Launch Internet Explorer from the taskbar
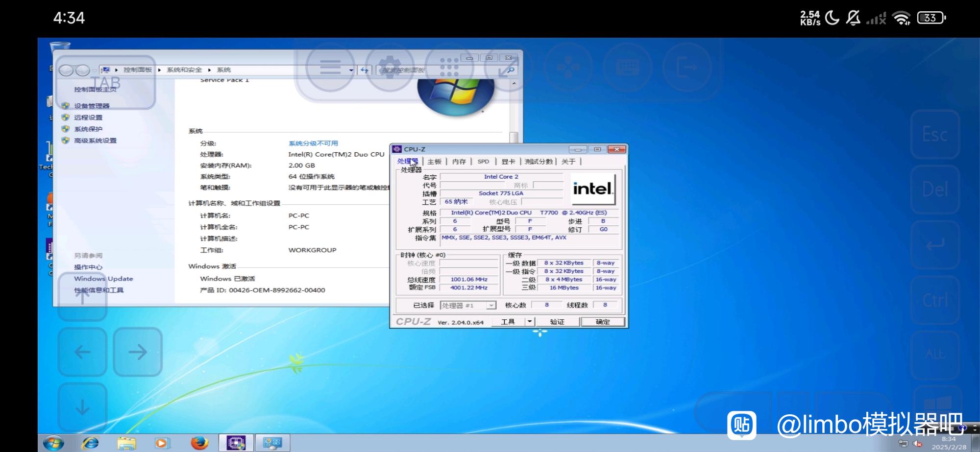980x452 pixels. (90, 443)
